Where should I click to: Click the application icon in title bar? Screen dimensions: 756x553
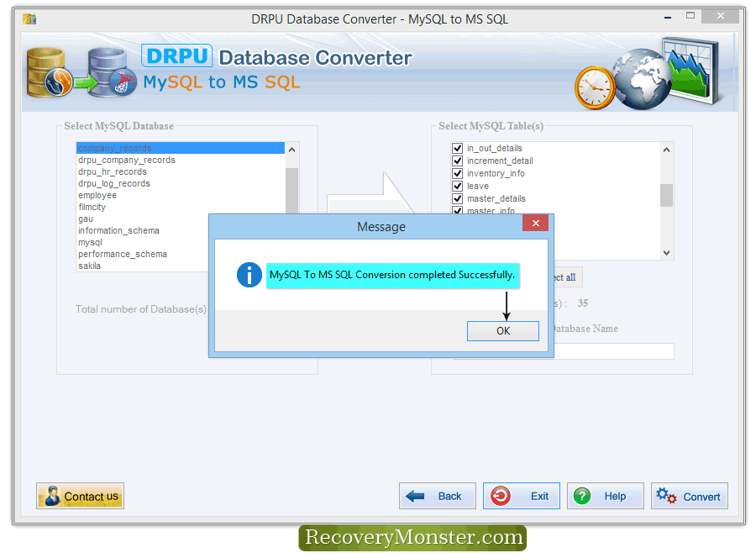coord(29,19)
